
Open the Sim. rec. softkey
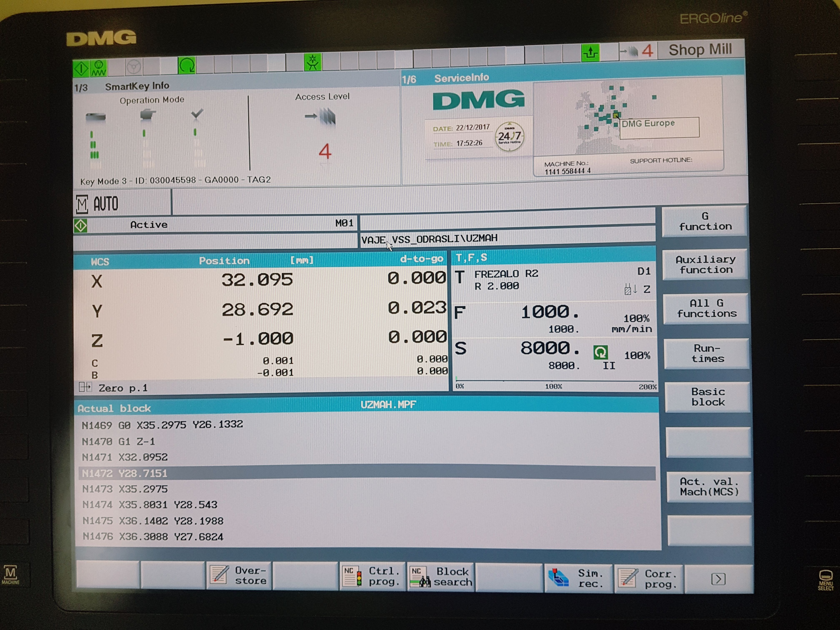[x=578, y=578]
